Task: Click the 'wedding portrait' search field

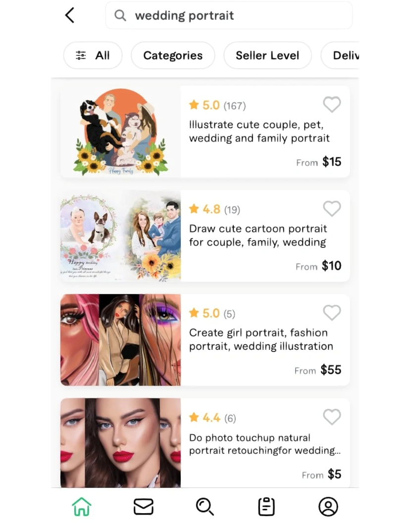Action: [229, 16]
